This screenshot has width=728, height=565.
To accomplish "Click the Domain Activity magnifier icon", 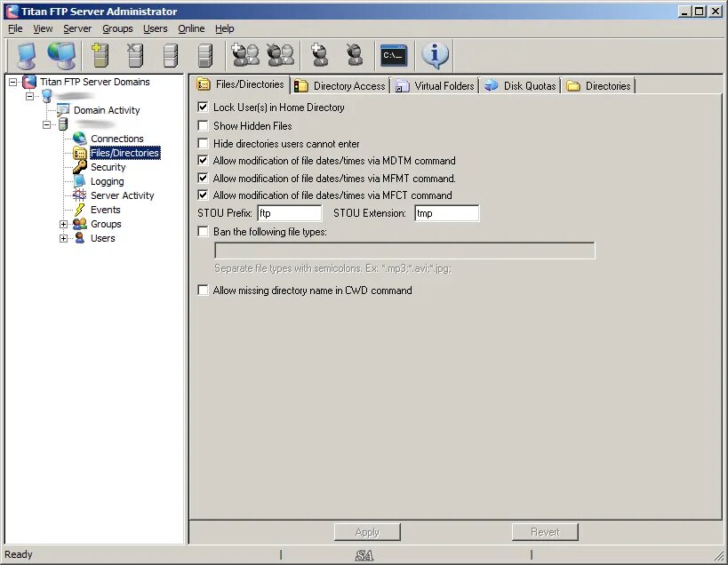I will point(63,110).
